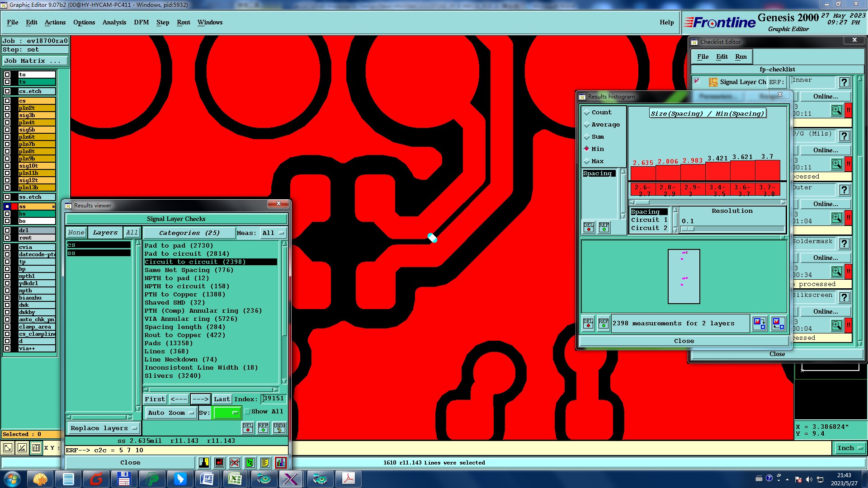
Task: Open the DFM menu
Action: coord(141,22)
